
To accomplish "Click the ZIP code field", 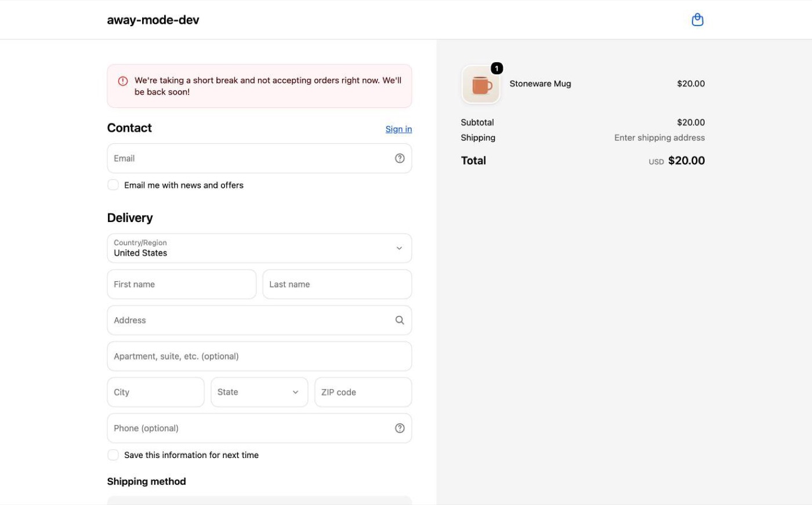I will 363,392.
